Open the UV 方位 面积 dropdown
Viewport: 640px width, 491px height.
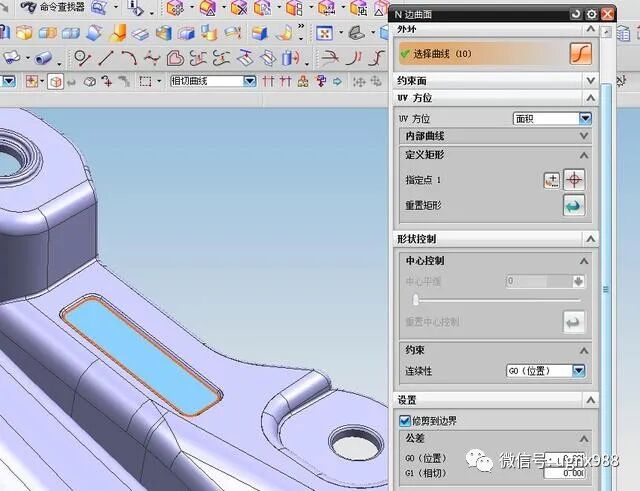[x=585, y=118]
